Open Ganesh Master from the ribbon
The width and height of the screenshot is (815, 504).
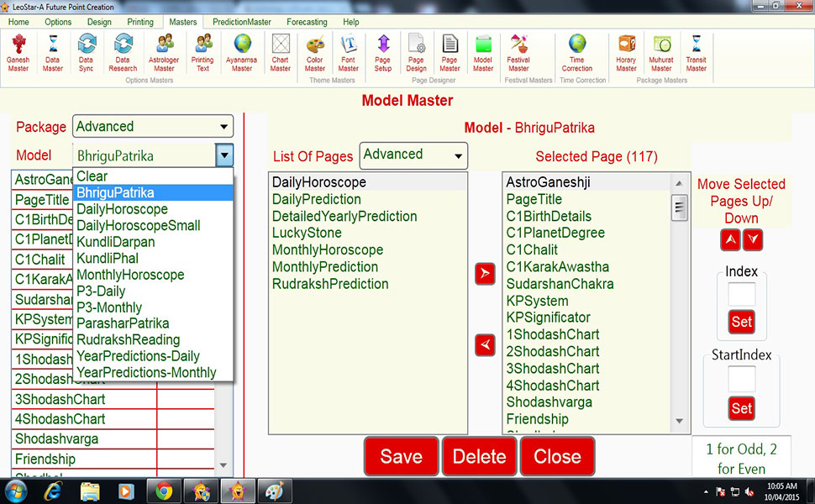tap(18, 53)
